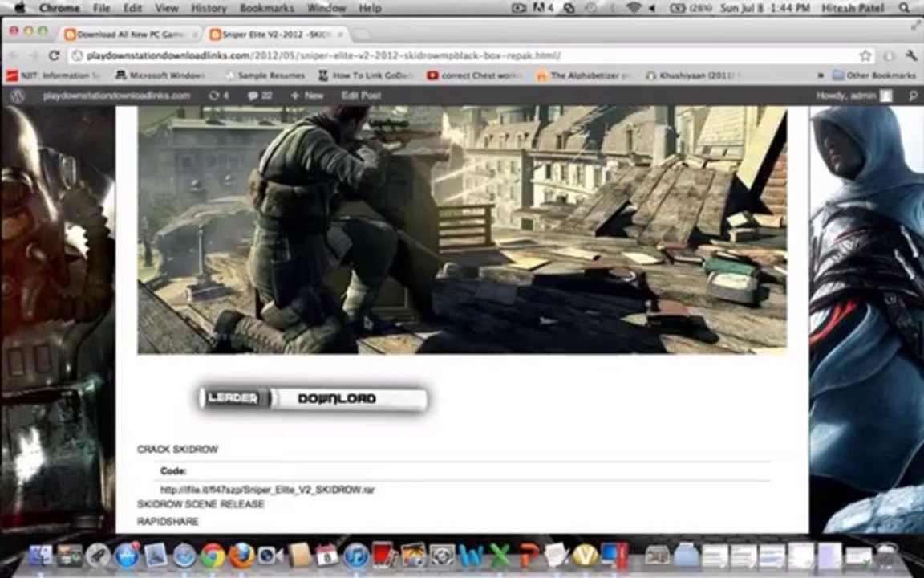This screenshot has width=924, height=578.
Task: Click the Sniper Elite rooftop screenshot image
Action: click(x=462, y=230)
